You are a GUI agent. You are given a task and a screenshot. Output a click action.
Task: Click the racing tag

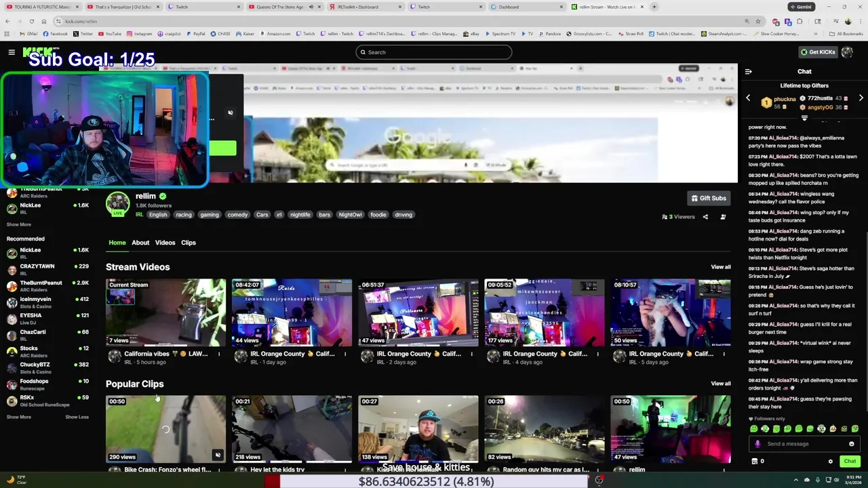tap(184, 215)
